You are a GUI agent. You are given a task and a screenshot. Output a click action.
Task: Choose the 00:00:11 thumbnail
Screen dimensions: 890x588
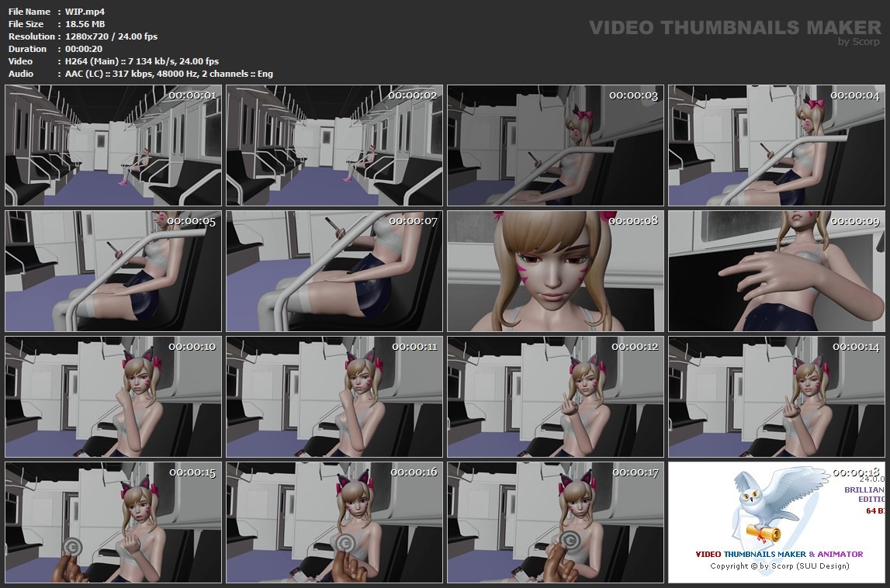(334, 397)
